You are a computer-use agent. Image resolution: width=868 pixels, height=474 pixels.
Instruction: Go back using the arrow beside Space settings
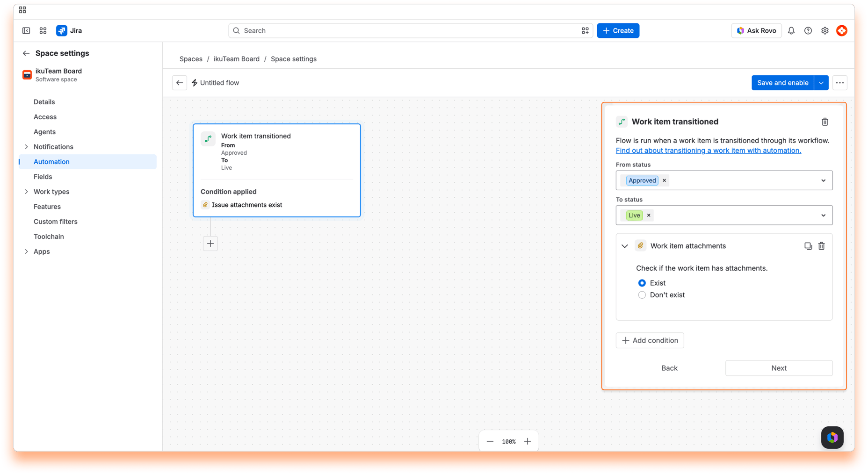tap(26, 53)
